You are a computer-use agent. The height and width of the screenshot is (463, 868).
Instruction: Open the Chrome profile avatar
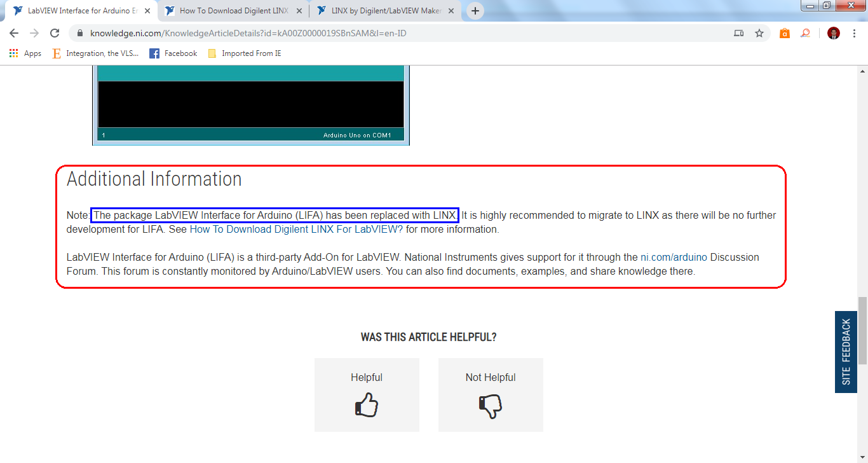click(834, 33)
